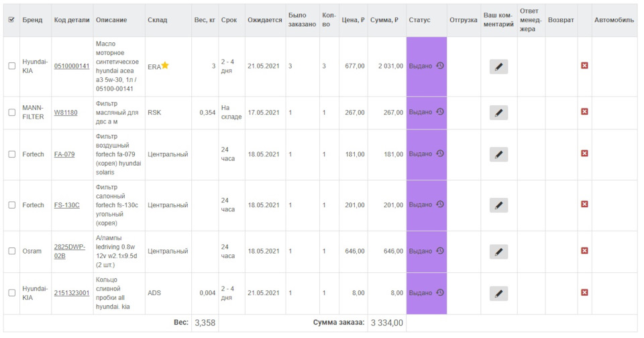This screenshot has width=644, height=338.
Task: Open the FS-130C part link
Action: 66,205
